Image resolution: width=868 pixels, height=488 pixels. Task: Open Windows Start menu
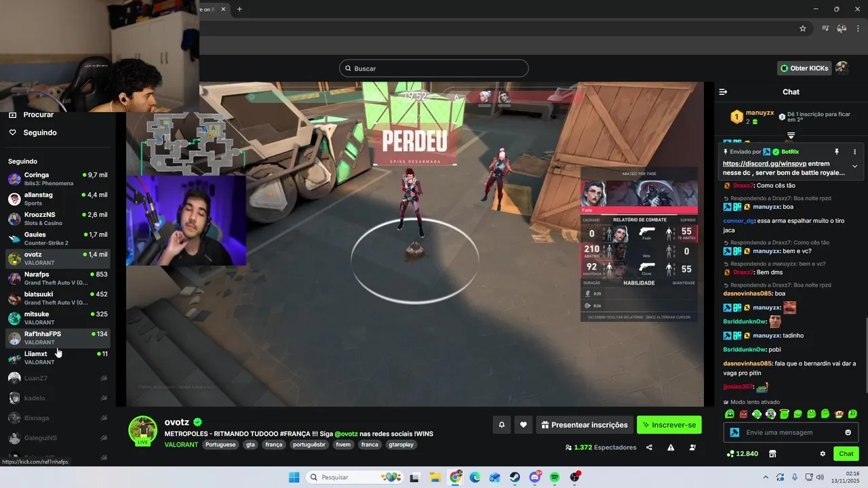[294, 477]
